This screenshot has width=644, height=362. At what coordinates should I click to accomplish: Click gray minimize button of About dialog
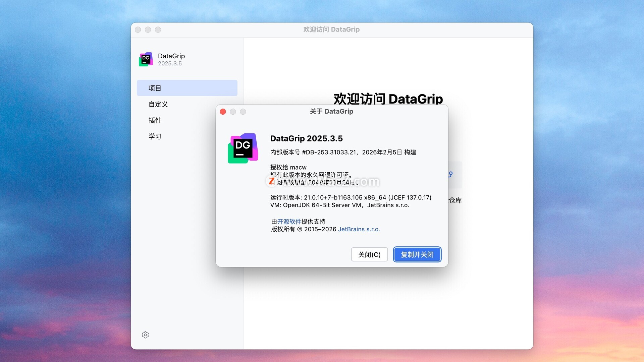click(233, 112)
